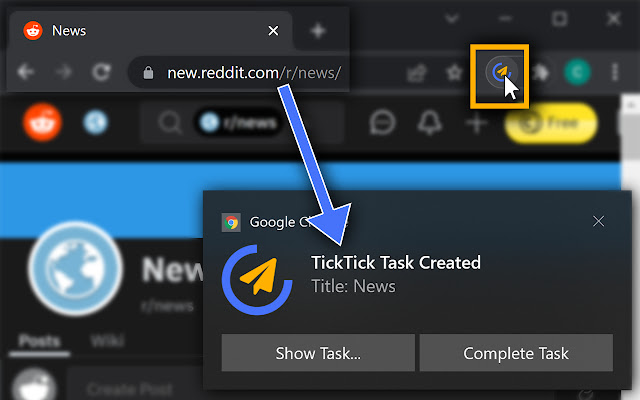
Task: View site info via the lock icon
Action: (149, 73)
